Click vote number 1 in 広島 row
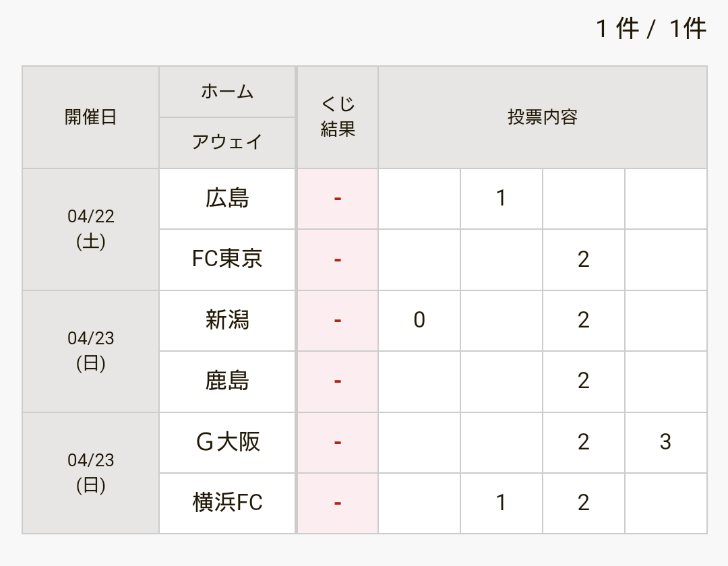The height and width of the screenshot is (566, 728). click(x=501, y=198)
